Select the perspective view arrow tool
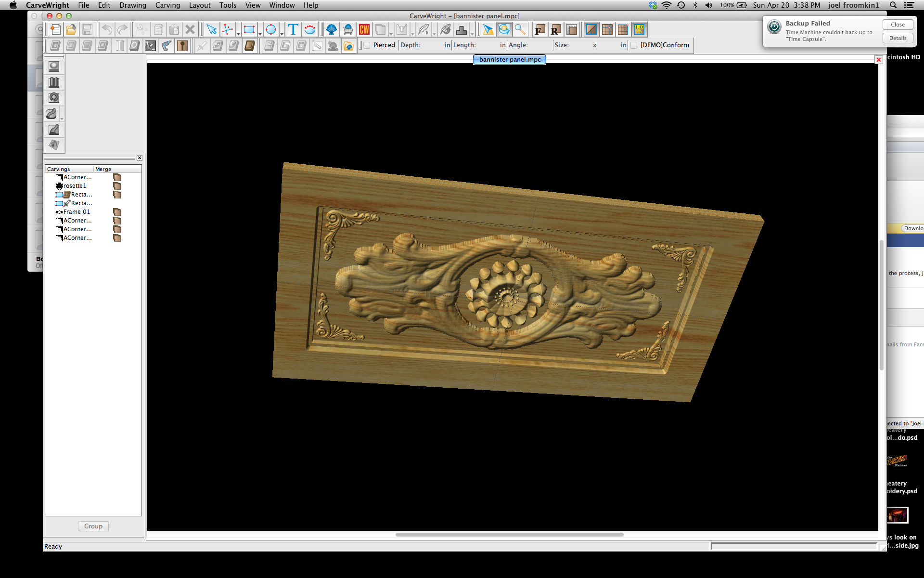 click(x=488, y=29)
